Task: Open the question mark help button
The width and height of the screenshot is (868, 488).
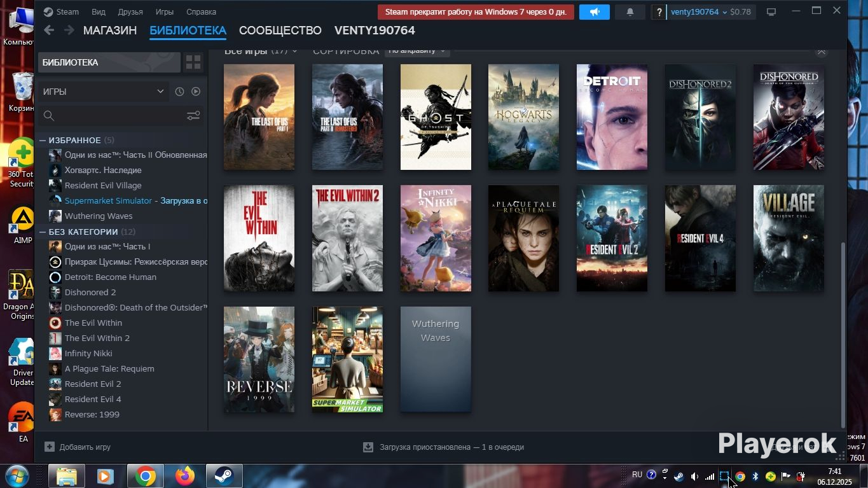Action: (659, 12)
